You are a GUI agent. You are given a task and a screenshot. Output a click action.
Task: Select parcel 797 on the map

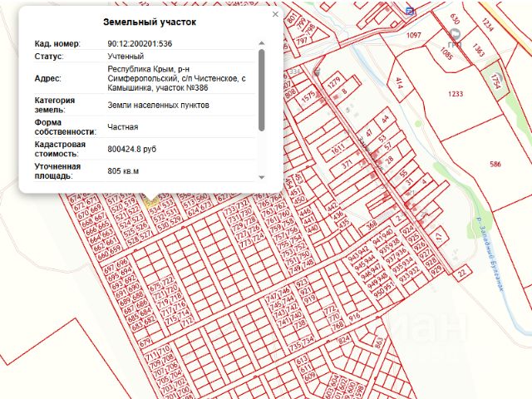tap(301, 41)
